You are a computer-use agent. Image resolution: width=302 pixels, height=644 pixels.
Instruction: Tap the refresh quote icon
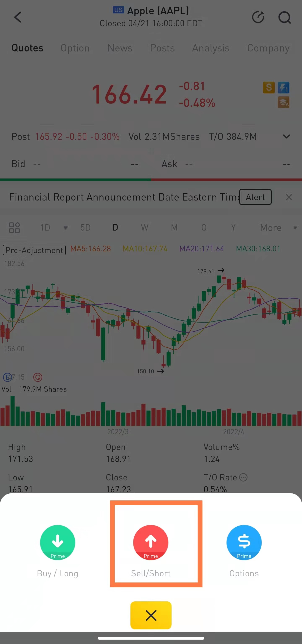(x=258, y=17)
